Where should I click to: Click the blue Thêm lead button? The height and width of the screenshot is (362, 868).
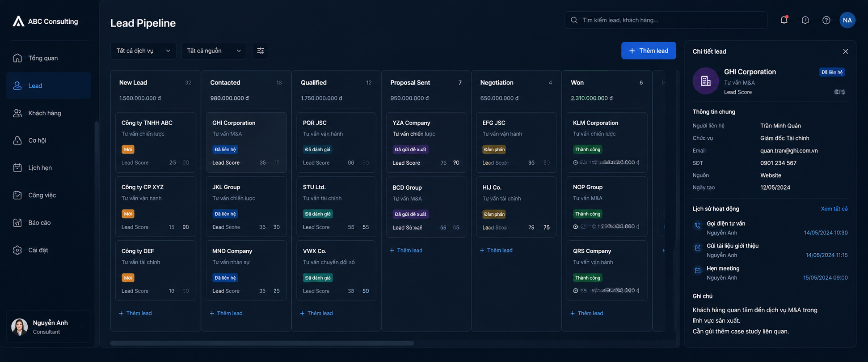click(648, 51)
